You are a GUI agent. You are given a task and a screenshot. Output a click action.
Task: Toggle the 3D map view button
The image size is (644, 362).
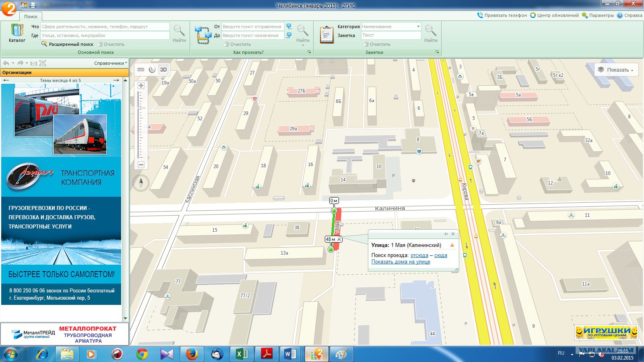(163, 70)
